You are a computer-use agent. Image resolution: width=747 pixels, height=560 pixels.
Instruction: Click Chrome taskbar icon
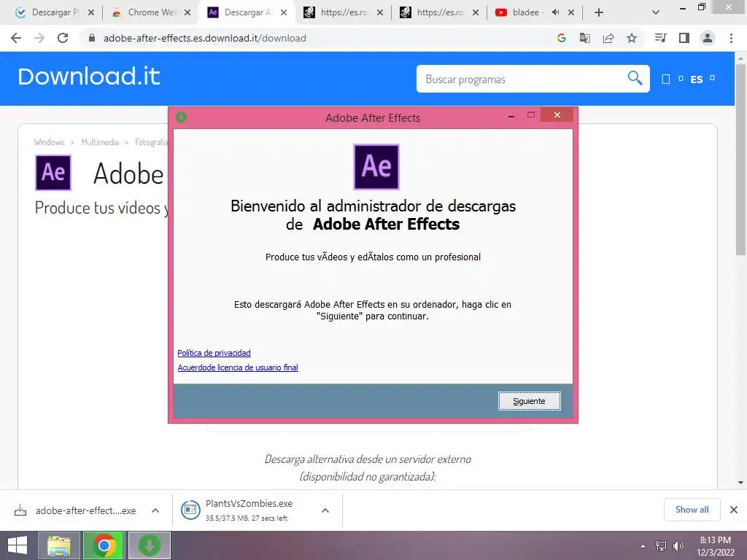[104, 545]
